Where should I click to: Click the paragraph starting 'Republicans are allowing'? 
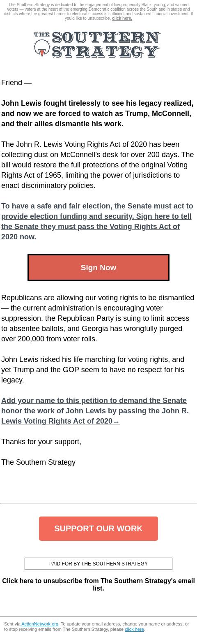[x=98, y=318]
